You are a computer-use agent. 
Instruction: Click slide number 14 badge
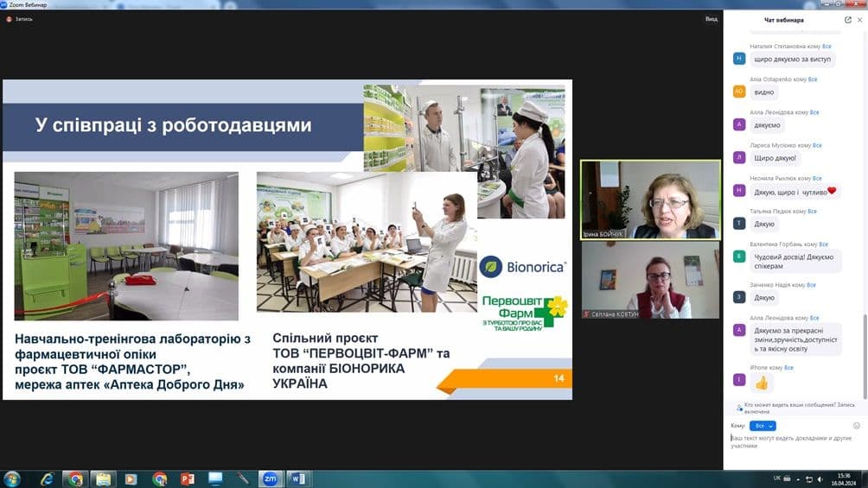[558, 378]
